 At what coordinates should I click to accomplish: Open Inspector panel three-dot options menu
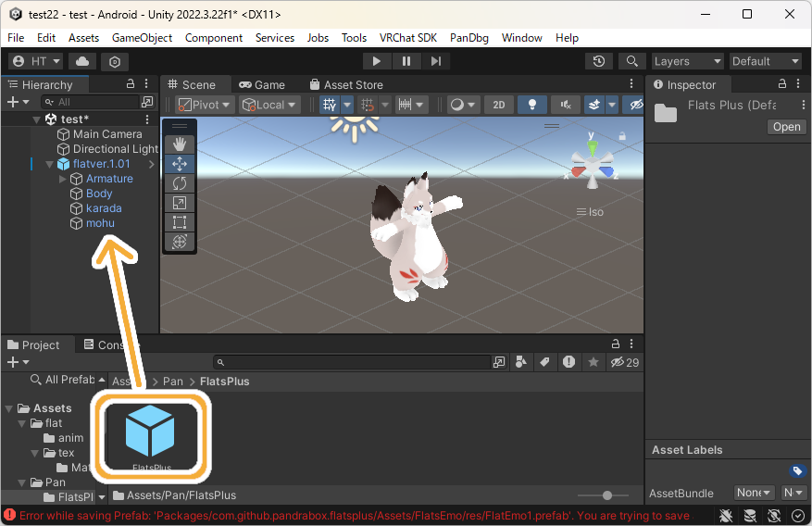pos(798,84)
